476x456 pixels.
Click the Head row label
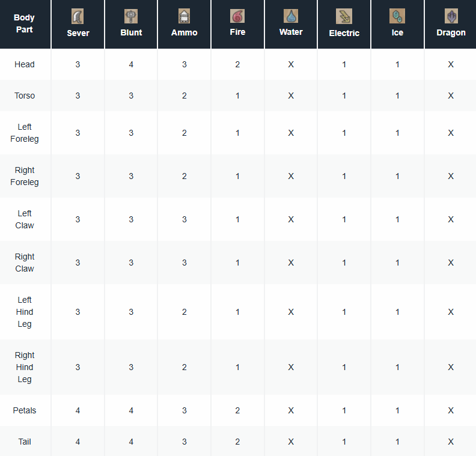pos(25,64)
